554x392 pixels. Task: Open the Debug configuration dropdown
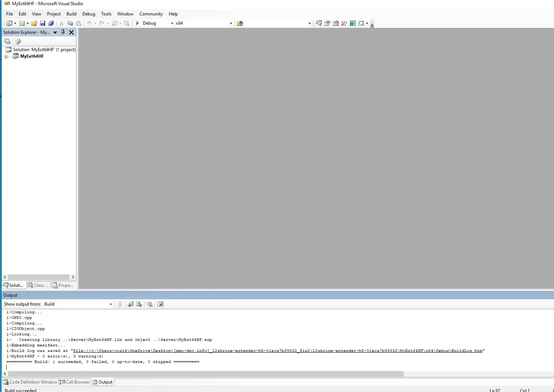(172, 23)
